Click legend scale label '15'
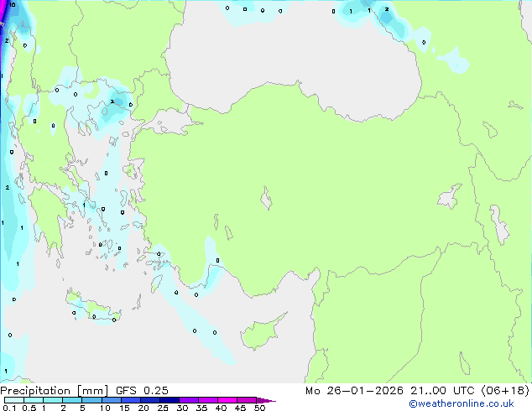This screenshot has width=532, height=411. [x=124, y=408]
